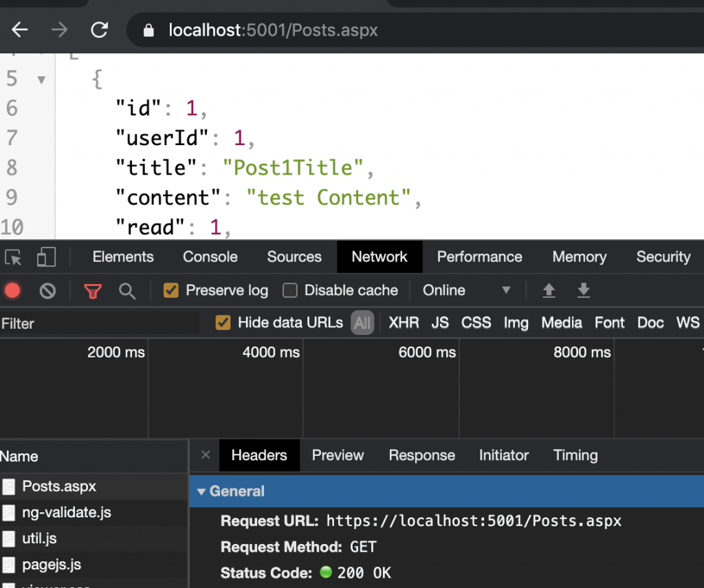Uncheck Preserve log checkbox
This screenshot has height=588, width=704.
coord(171,290)
